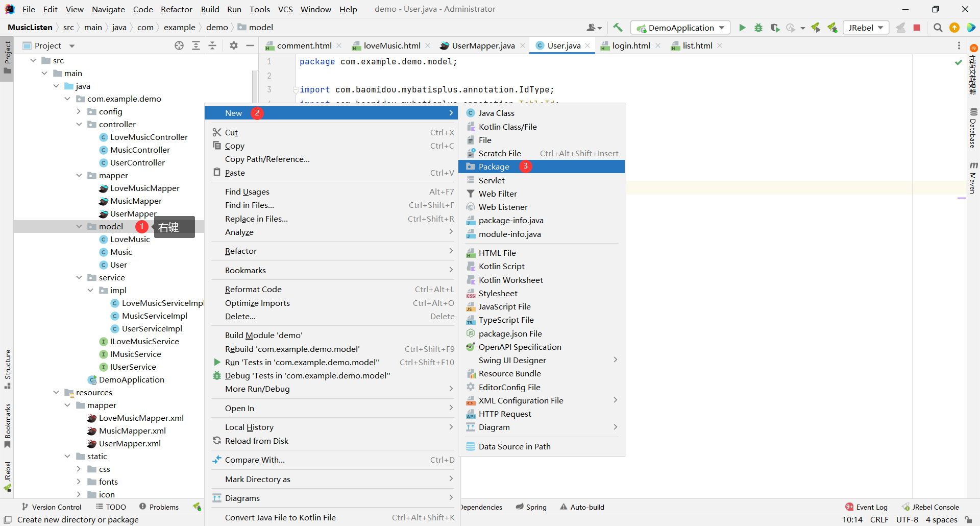Collapse the resources folder
The width and height of the screenshot is (980, 526).
tap(56, 392)
